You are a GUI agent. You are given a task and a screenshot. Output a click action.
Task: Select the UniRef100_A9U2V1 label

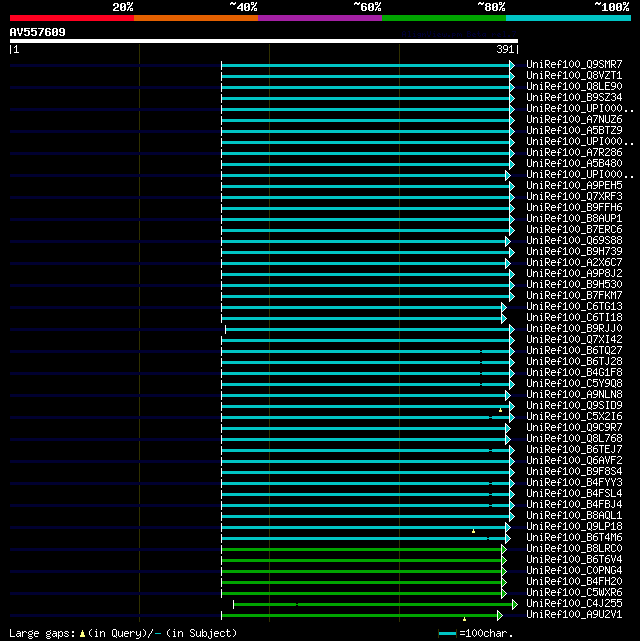[574, 614]
